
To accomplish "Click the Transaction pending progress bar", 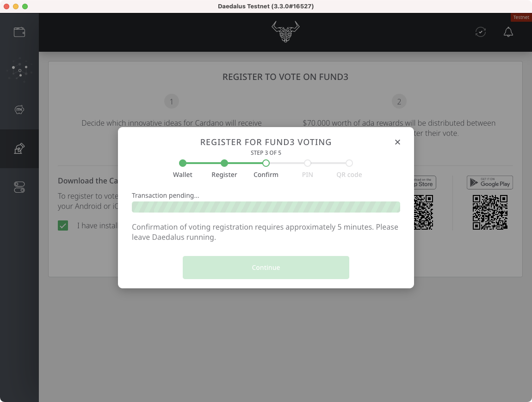I will tap(266, 207).
